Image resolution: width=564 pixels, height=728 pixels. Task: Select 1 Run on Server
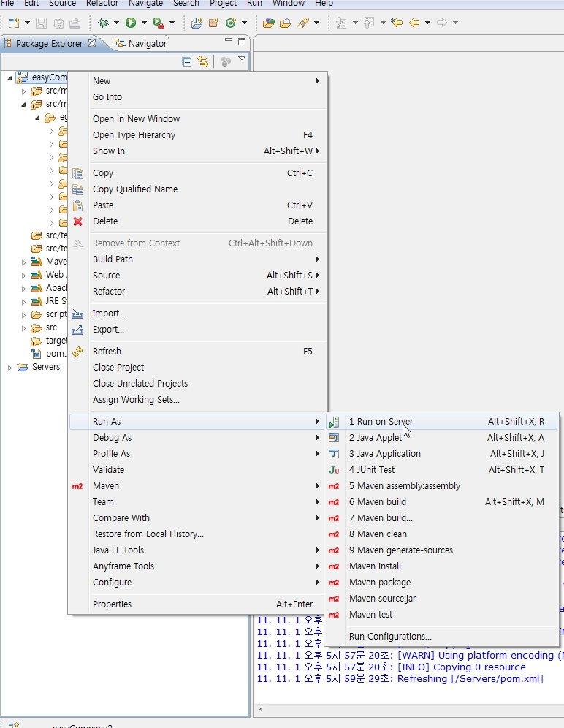pyautogui.click(x=381, y=422)
